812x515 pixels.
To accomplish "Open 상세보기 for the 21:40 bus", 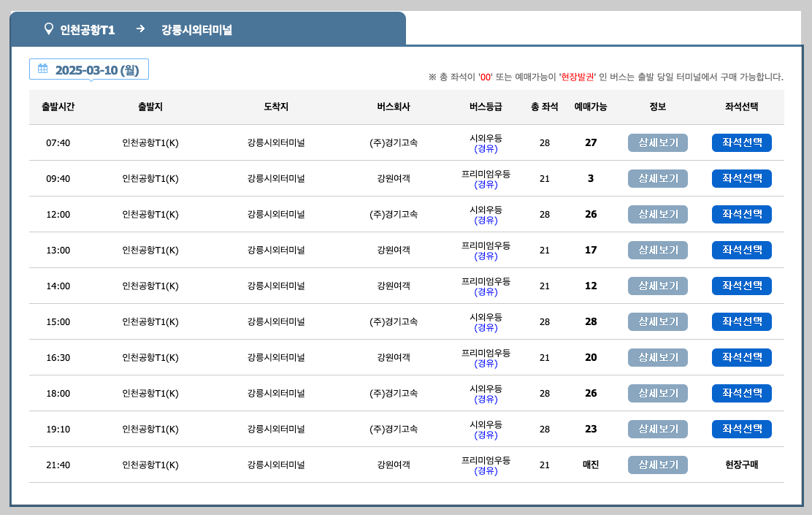I will [x=658, y=465].
